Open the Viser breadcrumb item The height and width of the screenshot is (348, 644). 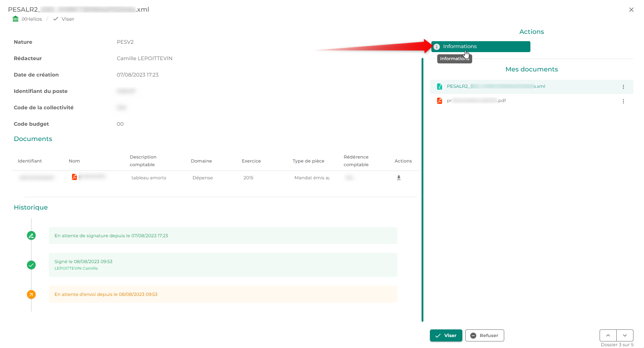[x=68, y=19]
